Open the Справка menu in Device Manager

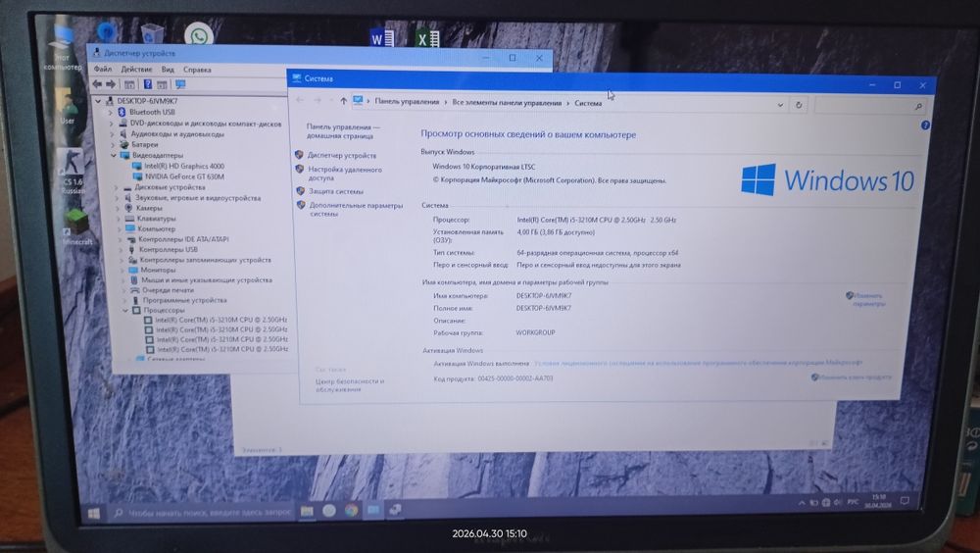coord(197,70)
